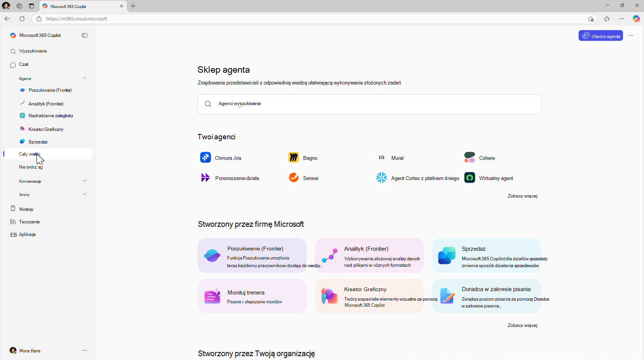Open the Bagno agent

tap(303, 158)
